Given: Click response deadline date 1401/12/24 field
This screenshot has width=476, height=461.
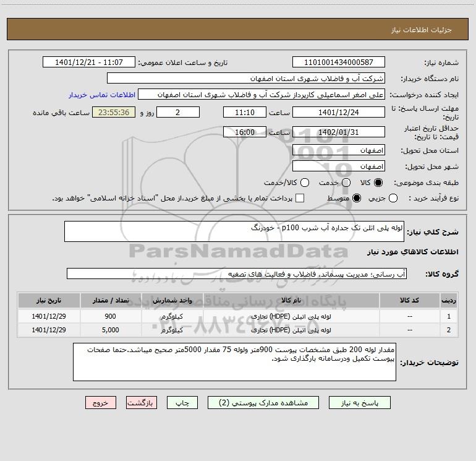Looking at the screenshot, I should 339,112.
